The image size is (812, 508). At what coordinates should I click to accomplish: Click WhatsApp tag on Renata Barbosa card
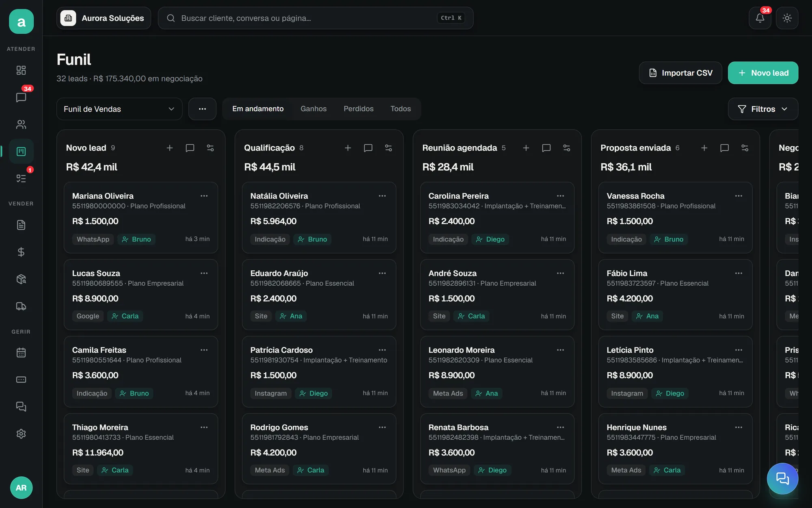pyautogui.click(x=449, y=470)
